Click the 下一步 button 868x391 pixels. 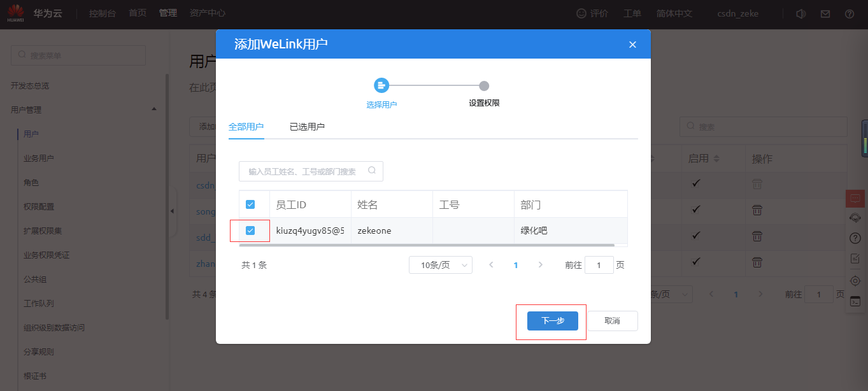(x=553, y=321)
